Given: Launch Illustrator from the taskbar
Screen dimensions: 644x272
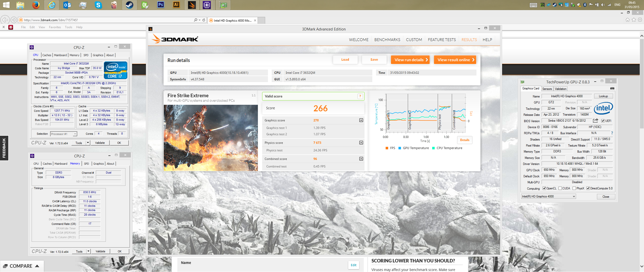Looking at the screenshot, I should pos(176,5).
